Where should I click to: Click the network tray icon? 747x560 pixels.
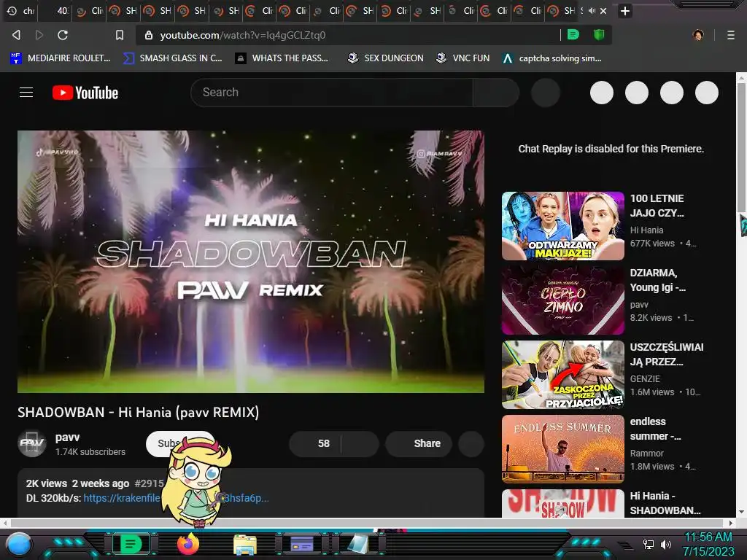[x=649, y=544]
